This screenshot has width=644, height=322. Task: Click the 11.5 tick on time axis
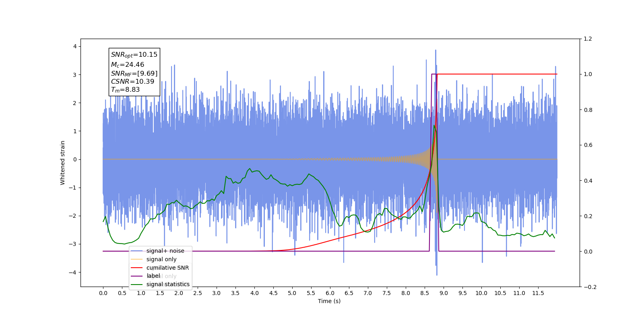(538, 293)
